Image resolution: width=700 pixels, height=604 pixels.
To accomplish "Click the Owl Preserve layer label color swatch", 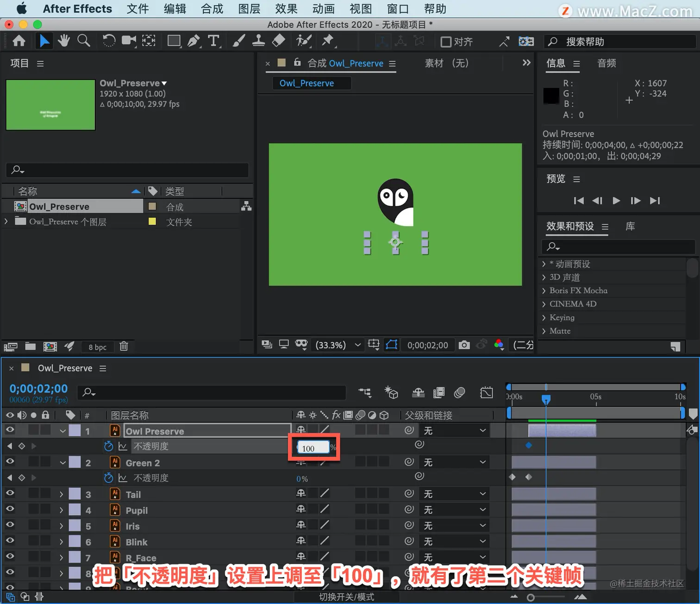I will point(75,430).
